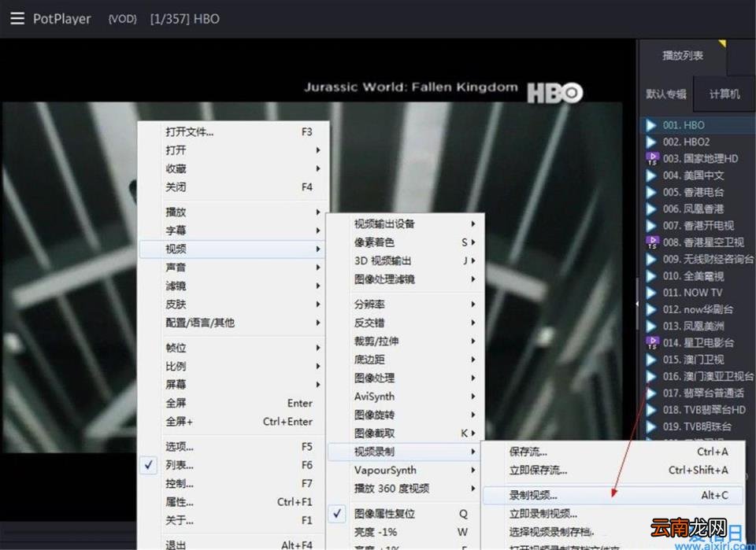Click TS icon beside 003. 国家地理HD
Image resolution: width=756 pixels, height=550 pixels.
click(x=652, y=158)
